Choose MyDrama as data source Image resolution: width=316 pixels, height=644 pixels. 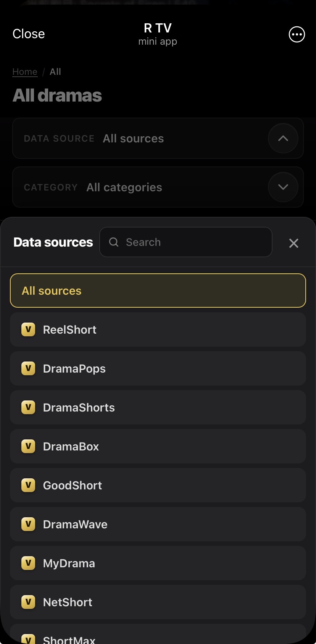(x=158, y=563)
